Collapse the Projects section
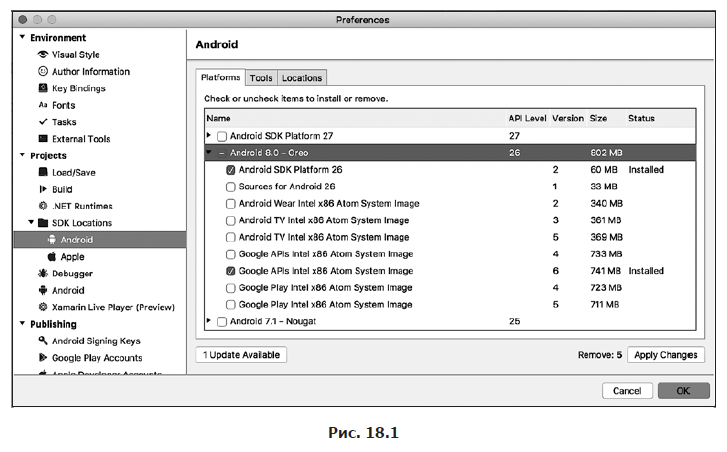Image resolution: width=727 pixels, height=452 pixels. [22, 155]
